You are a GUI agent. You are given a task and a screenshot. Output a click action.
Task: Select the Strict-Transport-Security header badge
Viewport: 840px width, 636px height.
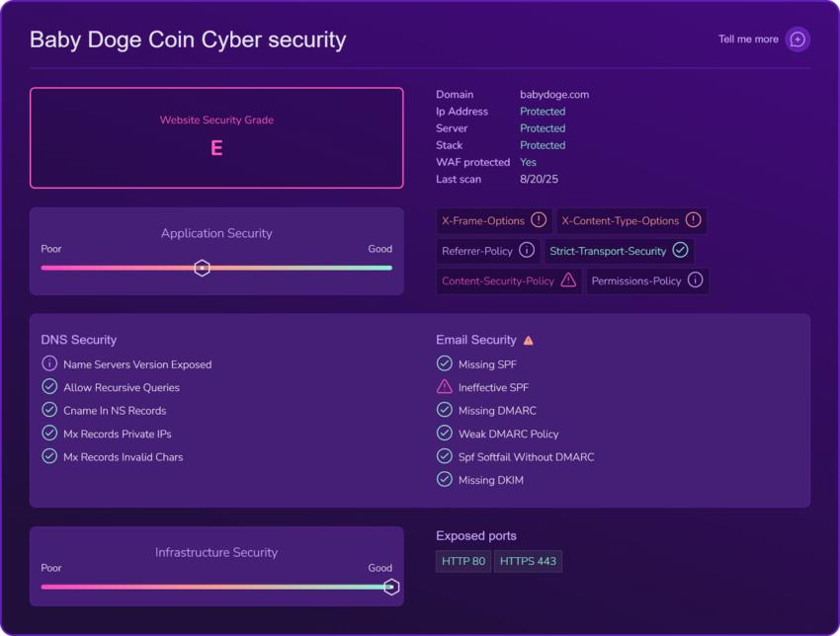click(619, 251)
